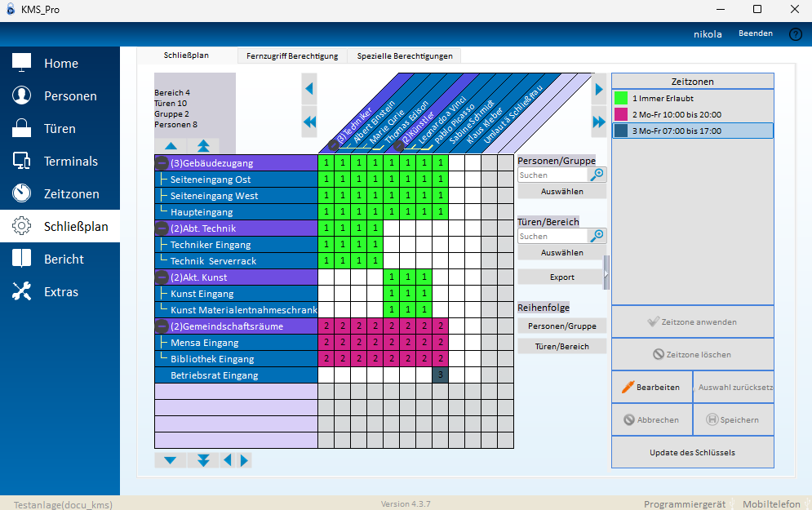Screen dimensions: 812x510
Task: Collapse the (3)Gebäudezugang group
Action: click(162, 163)
